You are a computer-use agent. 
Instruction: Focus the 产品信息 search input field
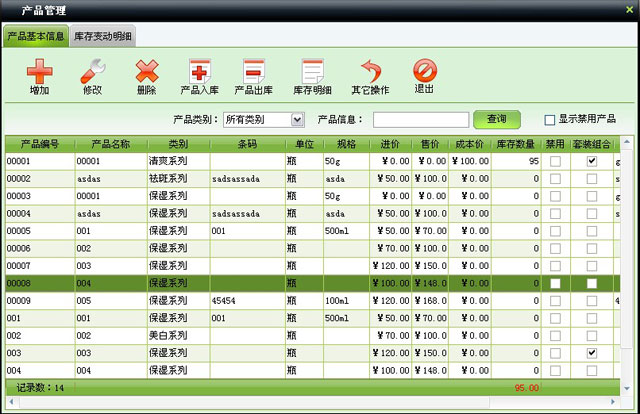(420, 120)
